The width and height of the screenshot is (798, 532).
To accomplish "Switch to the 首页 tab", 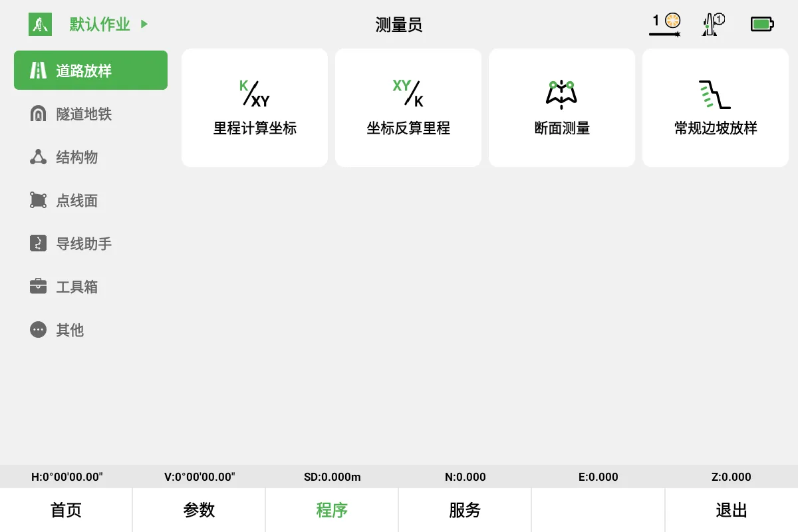I will (66, 510).
